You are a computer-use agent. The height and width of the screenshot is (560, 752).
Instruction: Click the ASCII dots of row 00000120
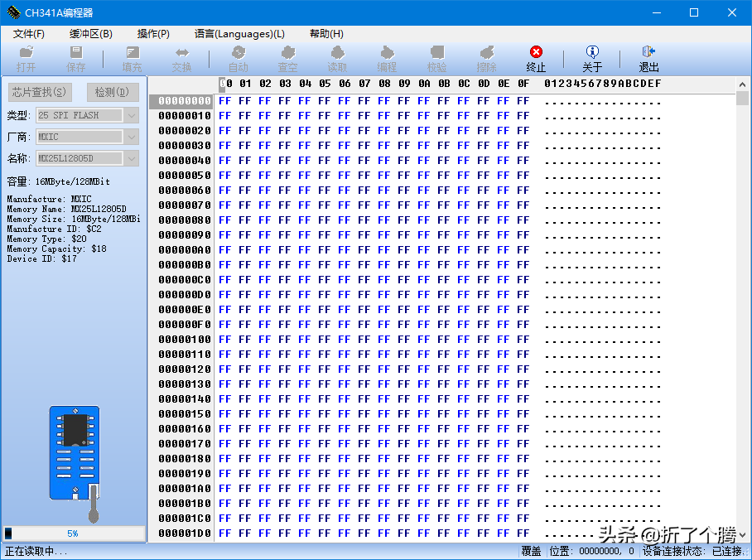[x=603, y=371]
